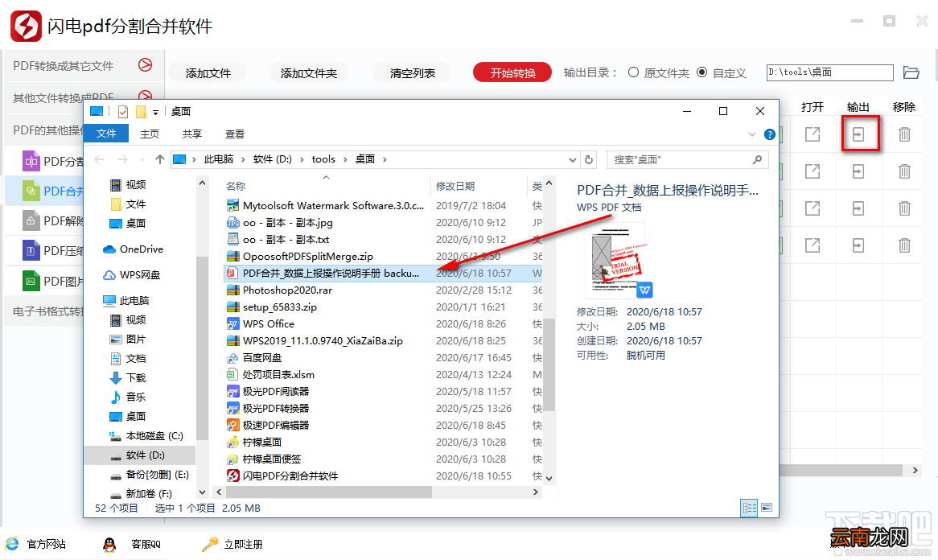Image resolution: width=938 pixels, height=560 pixels.
Task: Click the trash remove icon in the second row
Action: [x=904, y=171]
